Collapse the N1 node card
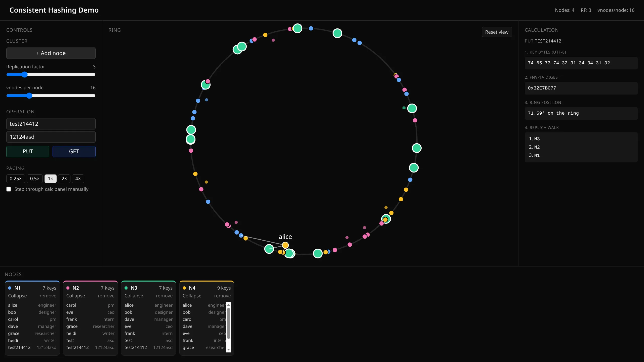Image resolution: width=644 pixels, height=362 pixels. [17, 296]
